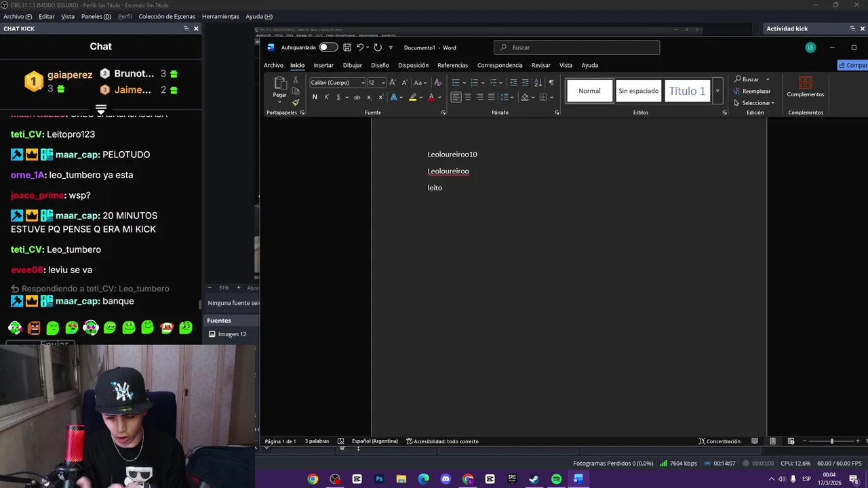Click the Pegar paste icon
This screenshot has width=868, height=488.
click(x=280, y=83)
